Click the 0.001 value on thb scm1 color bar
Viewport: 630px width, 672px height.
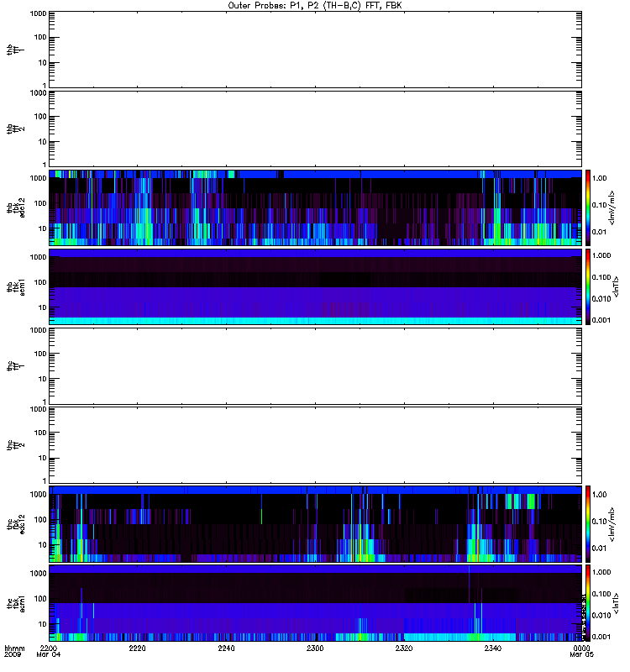tap(601, 320)
